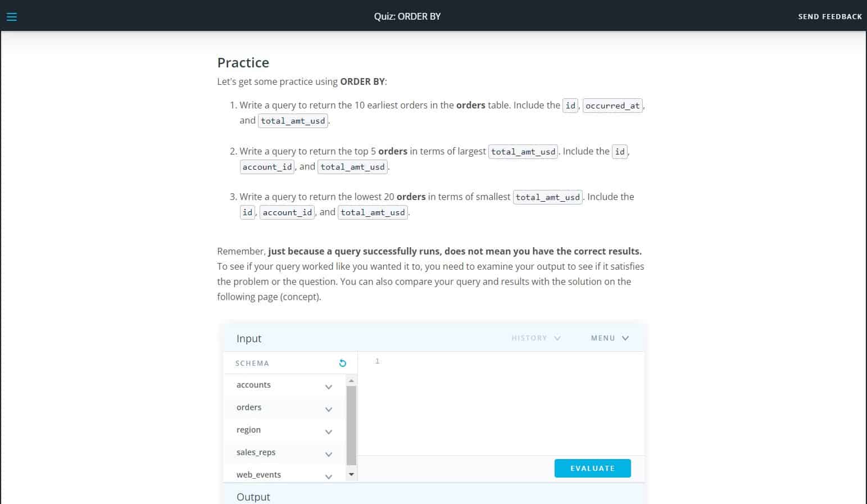Screen dimensions: 867x504
Task: Expand the orders table
Action: (329, 409)
